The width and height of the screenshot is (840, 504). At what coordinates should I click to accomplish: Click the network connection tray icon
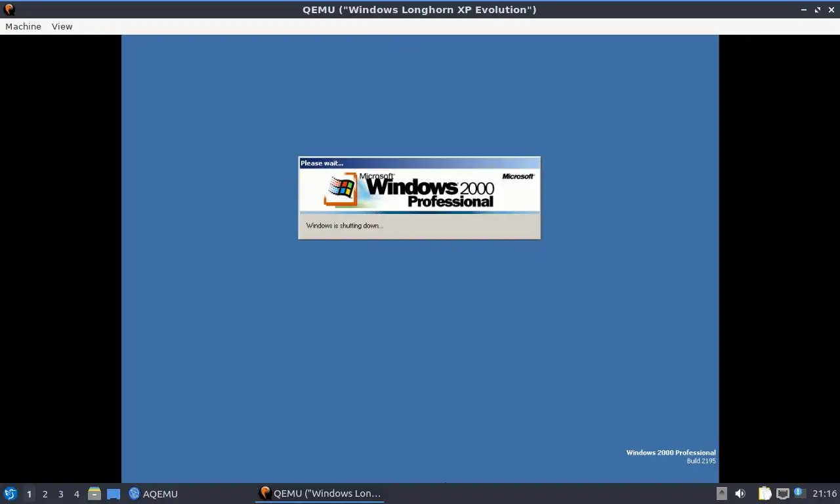point(782,493)
